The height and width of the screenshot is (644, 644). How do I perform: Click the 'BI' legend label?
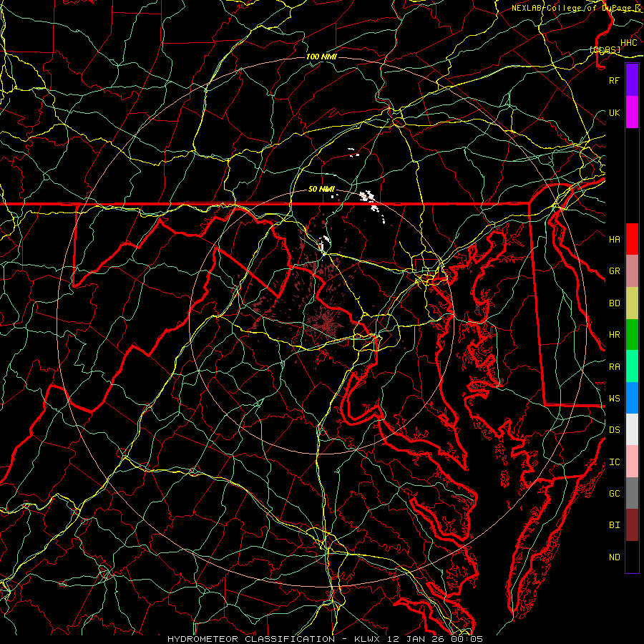[x=615, y=525]
